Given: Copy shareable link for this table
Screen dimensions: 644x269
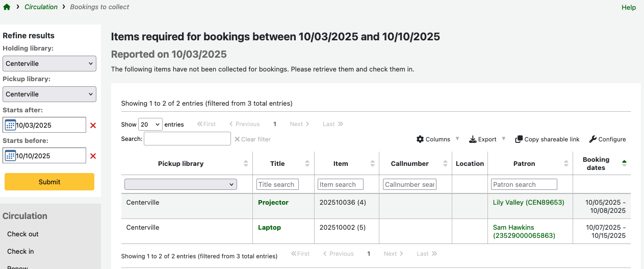Looking at the screenshot, I should pyautogui.click(x=547, y=139).
